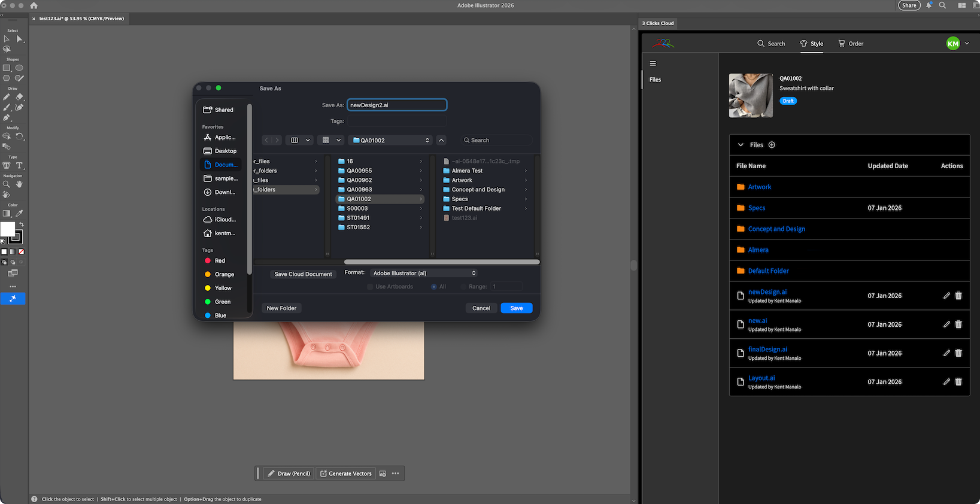Select the Range radio button
This screenshot has width=980, height=504.
coord(463,287)
